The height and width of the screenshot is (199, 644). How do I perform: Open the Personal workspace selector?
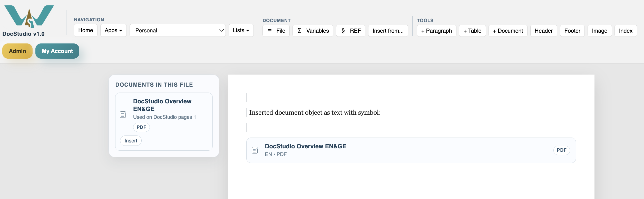click(178, 30)
